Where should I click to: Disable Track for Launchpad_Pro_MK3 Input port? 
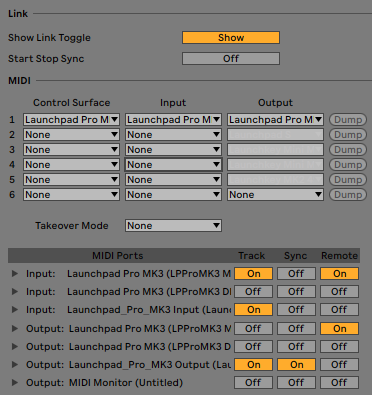tap(253, 310)
